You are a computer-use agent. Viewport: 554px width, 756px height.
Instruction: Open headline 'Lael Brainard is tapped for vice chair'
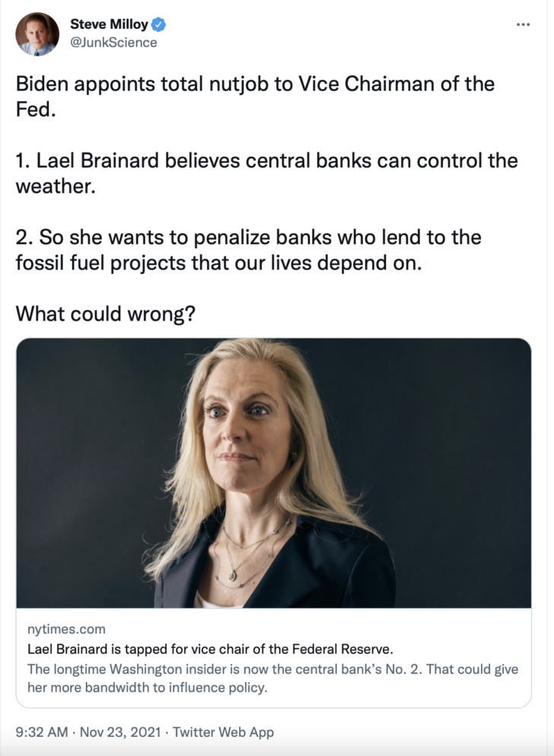(211, 649)
